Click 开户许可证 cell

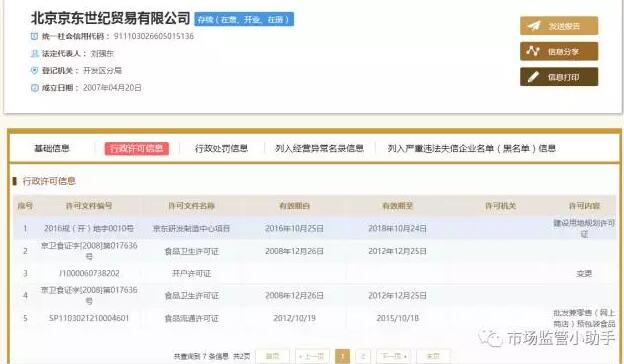coord(191,273)
